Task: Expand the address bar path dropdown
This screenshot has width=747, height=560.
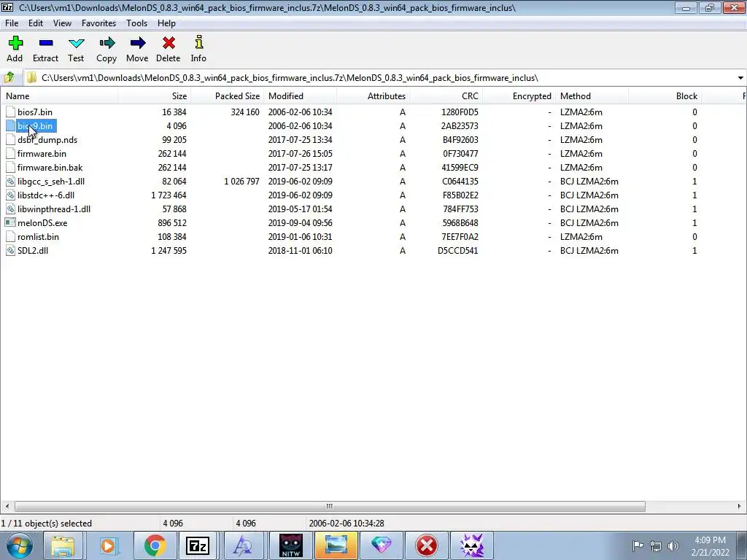Action: click(740, 77)
